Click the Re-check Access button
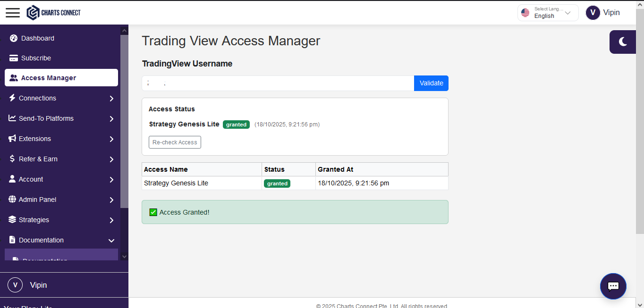Image resolution: width=644 pixels, height=308 pixels. [x=175, y=142]
